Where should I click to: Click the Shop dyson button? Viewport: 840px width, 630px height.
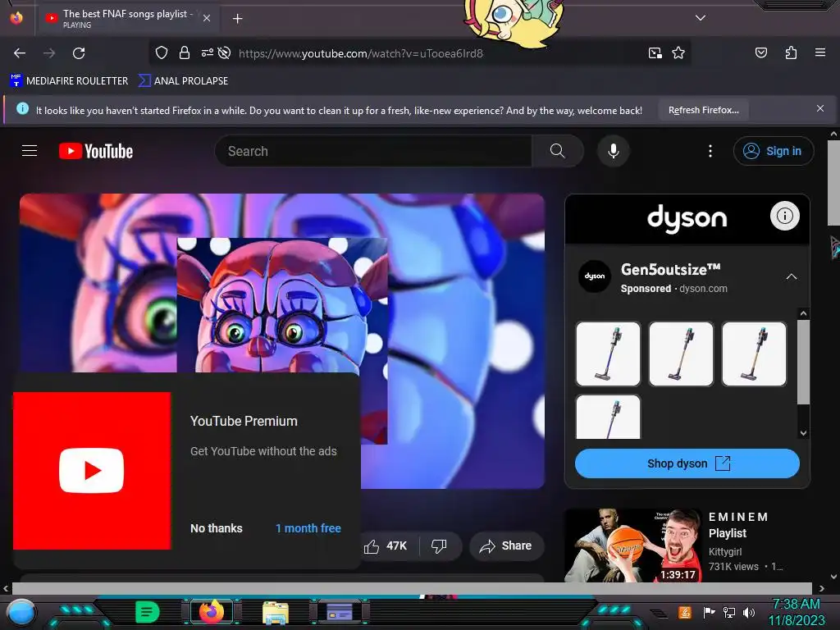pyautogui.click(x=687, y=463)
